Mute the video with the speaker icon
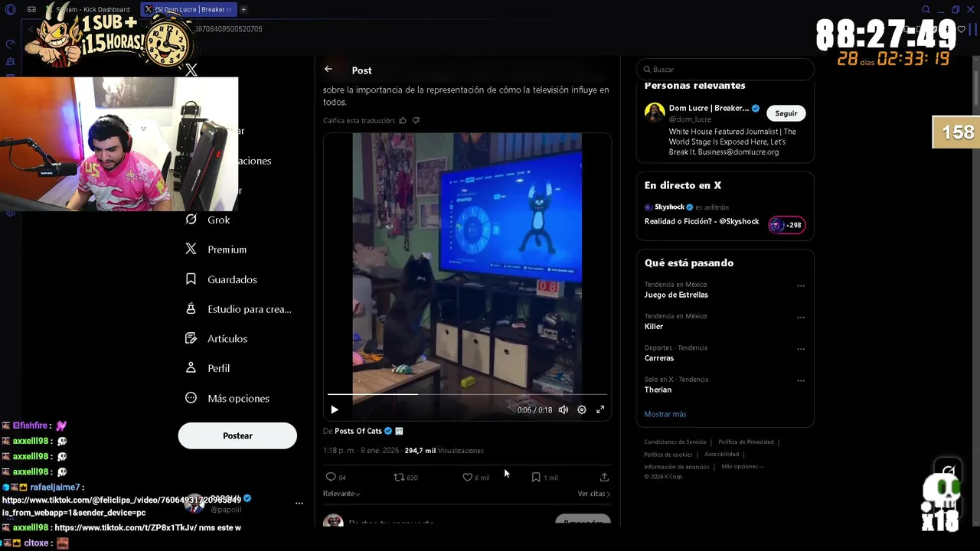The width and height of the screenshot is (980, 551). 563,410
